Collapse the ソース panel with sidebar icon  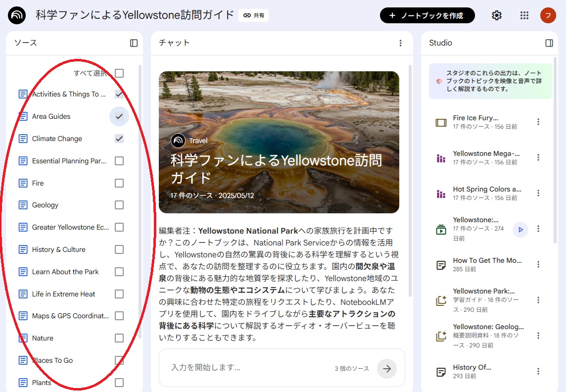(134, 43)
